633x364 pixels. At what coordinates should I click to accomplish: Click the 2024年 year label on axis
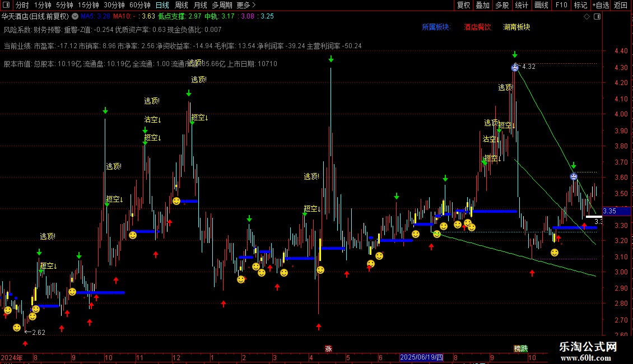pyautogui.click(x=12, y=357)
